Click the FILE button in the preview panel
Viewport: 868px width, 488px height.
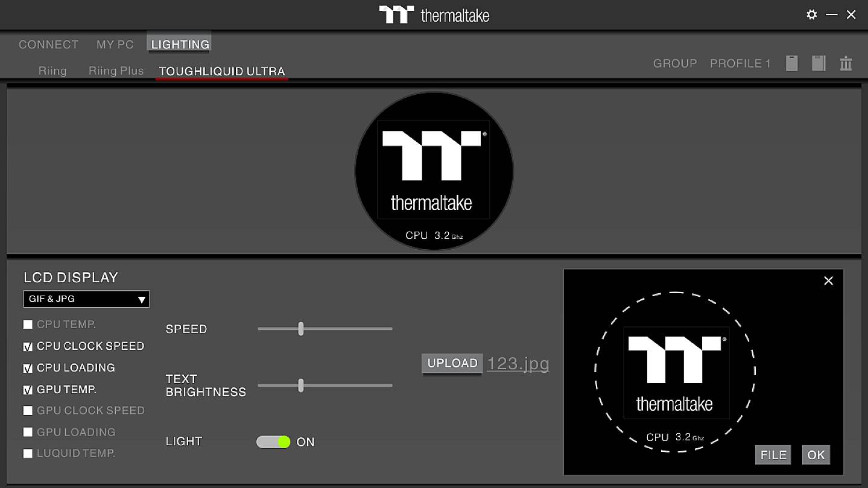pos(773,455)
